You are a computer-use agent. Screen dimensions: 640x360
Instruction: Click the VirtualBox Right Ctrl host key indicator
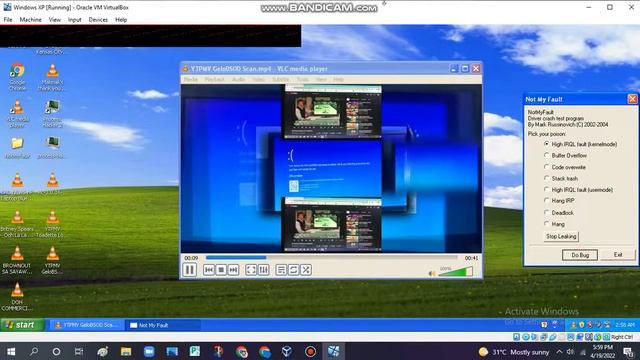pyautogui.click(x=622, y=337)
